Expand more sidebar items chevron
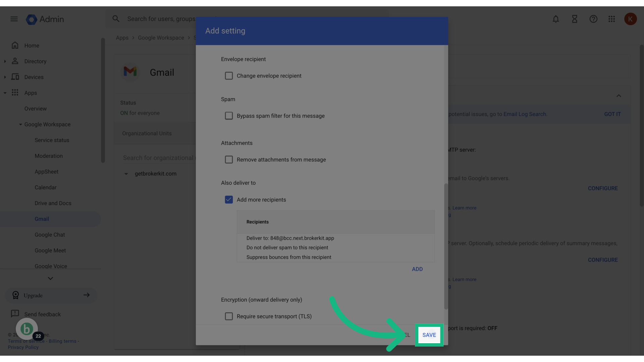The image size is (644, 362). 50,278
